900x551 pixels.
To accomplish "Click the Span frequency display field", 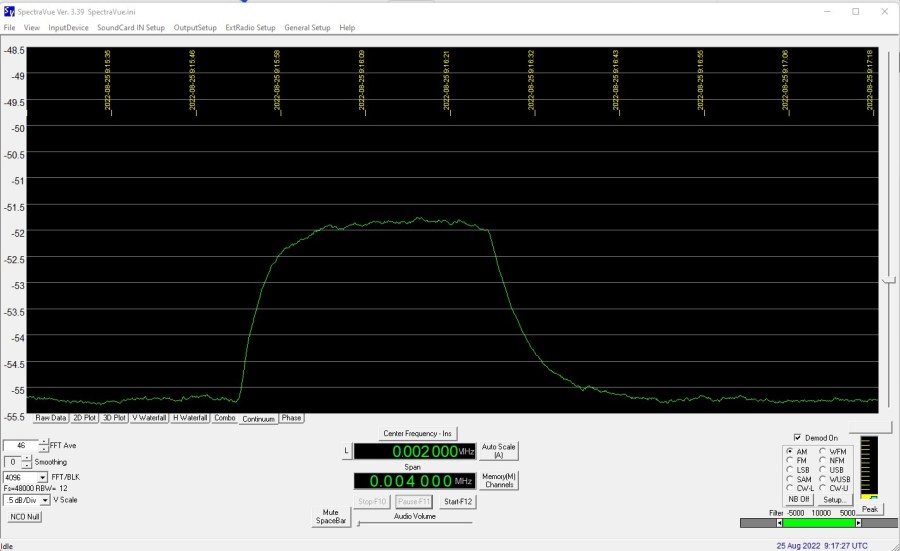I will click(414, 481).
